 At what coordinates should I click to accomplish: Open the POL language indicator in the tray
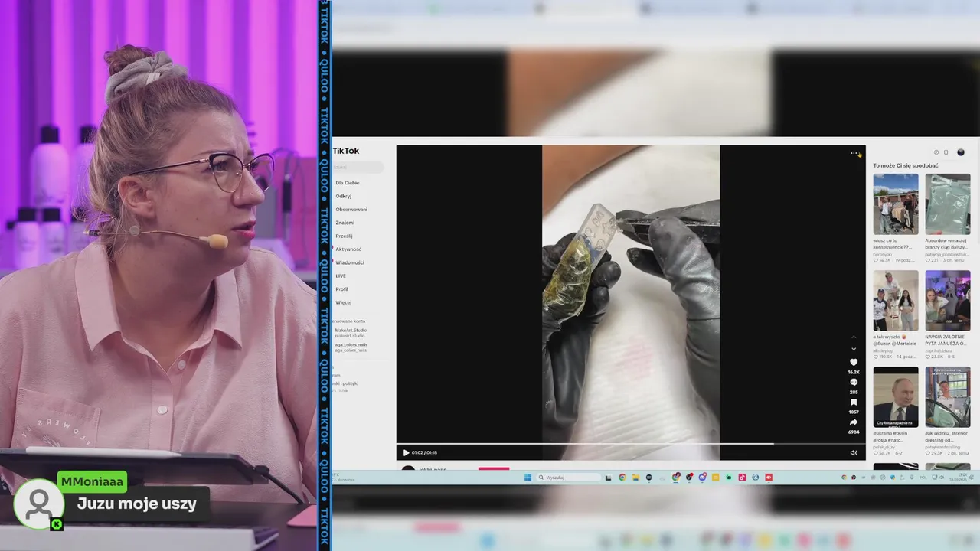[x=923, y=478]
